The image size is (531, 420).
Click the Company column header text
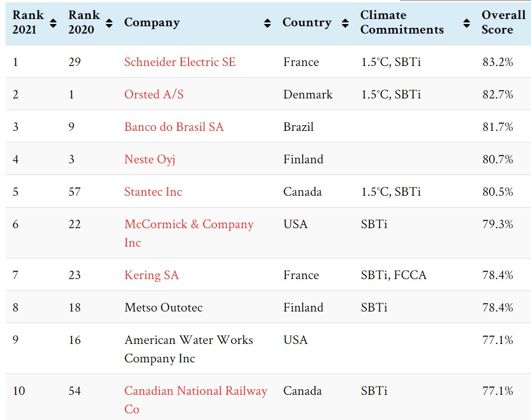(x=152, y=23)
